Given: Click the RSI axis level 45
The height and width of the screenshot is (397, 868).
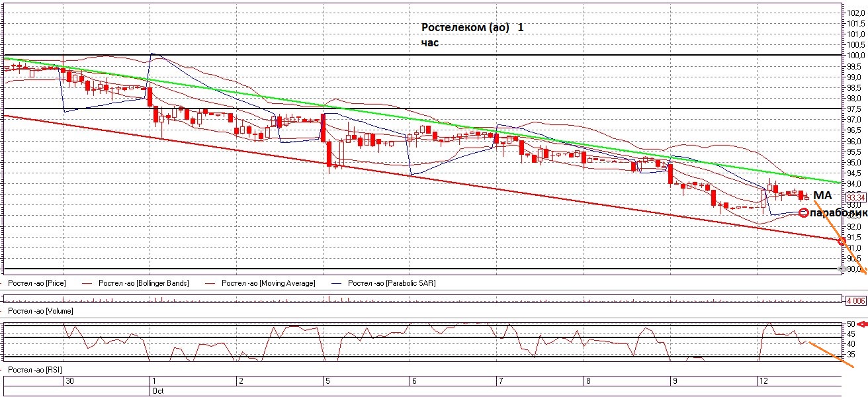Looking at the screenshot, I should pyautogui.click(x=852, y=334).
